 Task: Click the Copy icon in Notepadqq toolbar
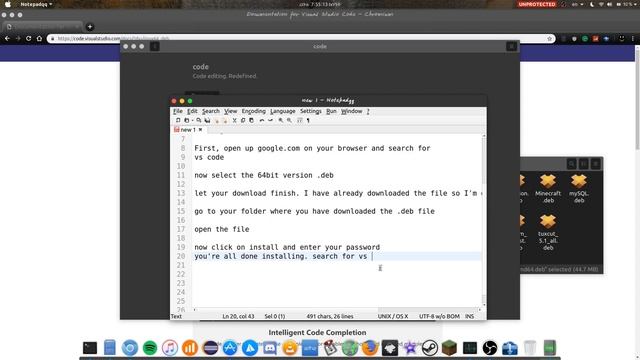243,120
